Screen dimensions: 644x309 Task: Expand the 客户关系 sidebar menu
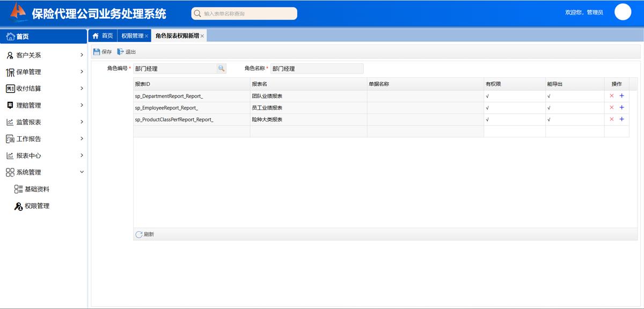click(43, 55)
